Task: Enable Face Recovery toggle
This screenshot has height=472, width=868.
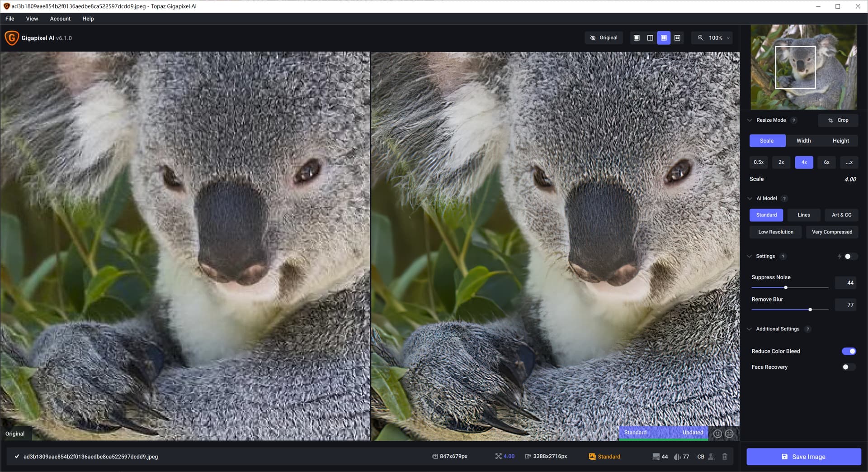Action: [849, 367]
